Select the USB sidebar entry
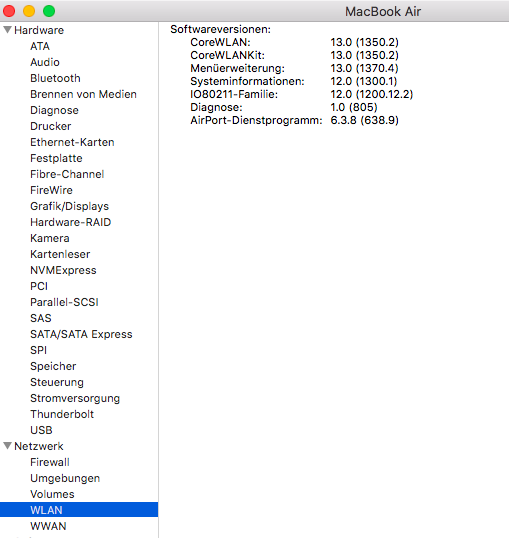This screenshot has height=538, width=509. tap(41, 430)
